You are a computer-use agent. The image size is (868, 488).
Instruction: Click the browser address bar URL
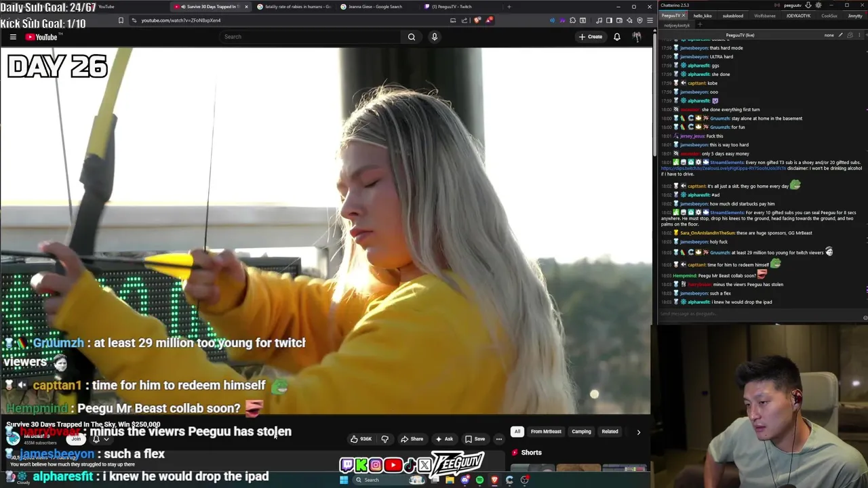pos(181,20)
